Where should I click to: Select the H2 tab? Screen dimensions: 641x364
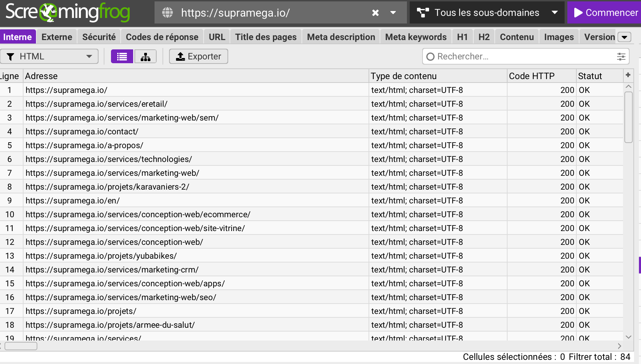click(x=484, y=37)
